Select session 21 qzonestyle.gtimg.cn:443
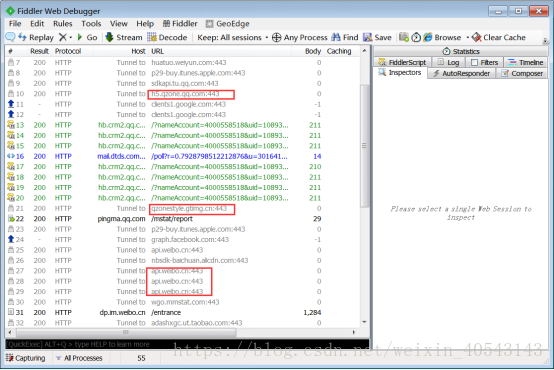 click(183, 208)
